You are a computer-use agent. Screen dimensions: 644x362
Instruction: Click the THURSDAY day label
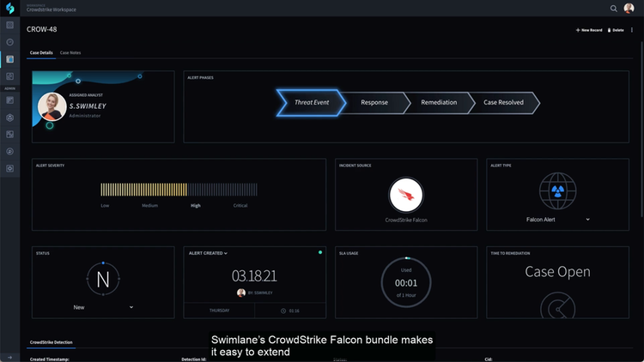[219, 311]
